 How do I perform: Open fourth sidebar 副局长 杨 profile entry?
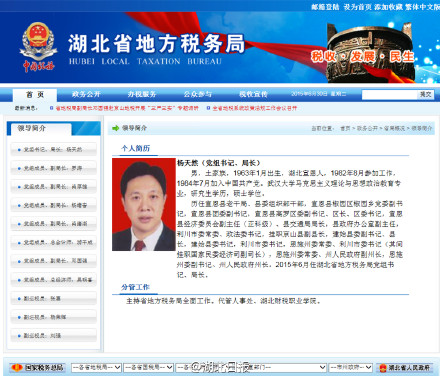[54, 205]
